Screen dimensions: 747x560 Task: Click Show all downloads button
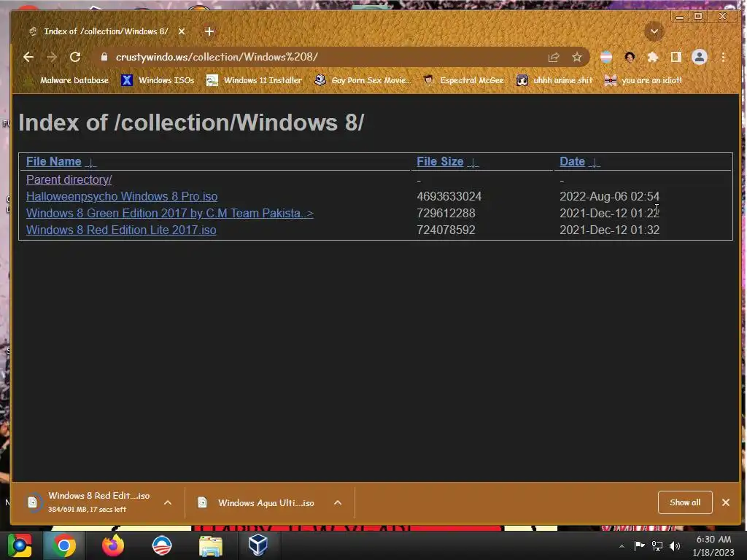[x=685, y=502]
